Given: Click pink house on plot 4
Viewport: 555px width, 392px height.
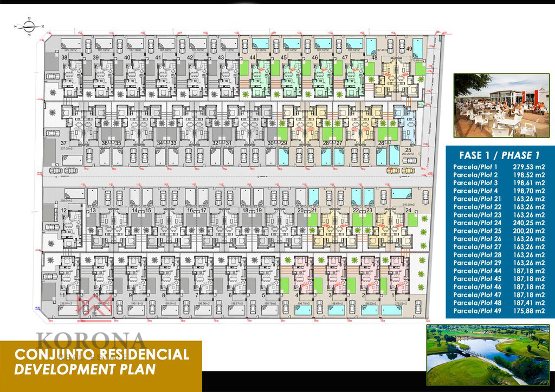Looking at the screenshot, I should tap(303, 275).
